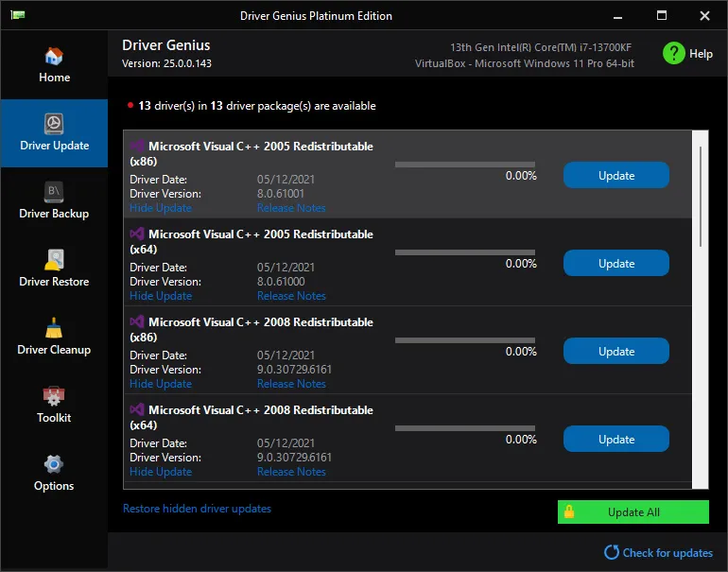Click progress bar of 2005 Redistributable (x86)
The image size is (728, 572).
(465, 165)
